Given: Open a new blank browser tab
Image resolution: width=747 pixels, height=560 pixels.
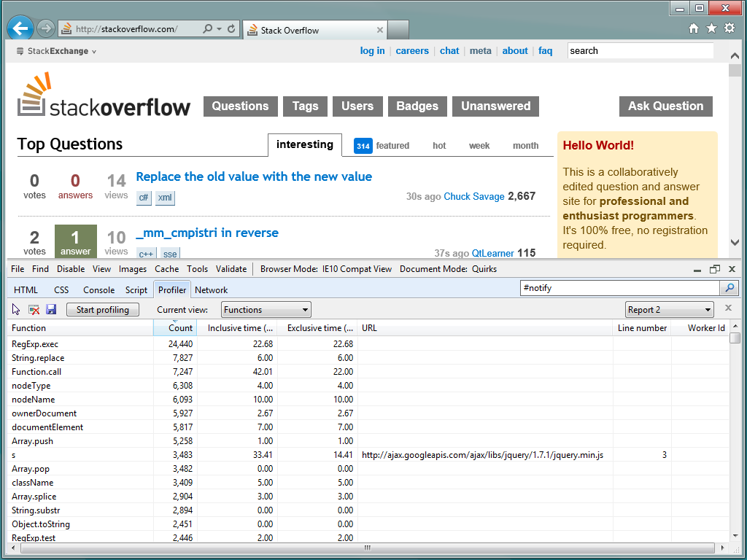Looking at the screenshot, I should coord(398,29).
